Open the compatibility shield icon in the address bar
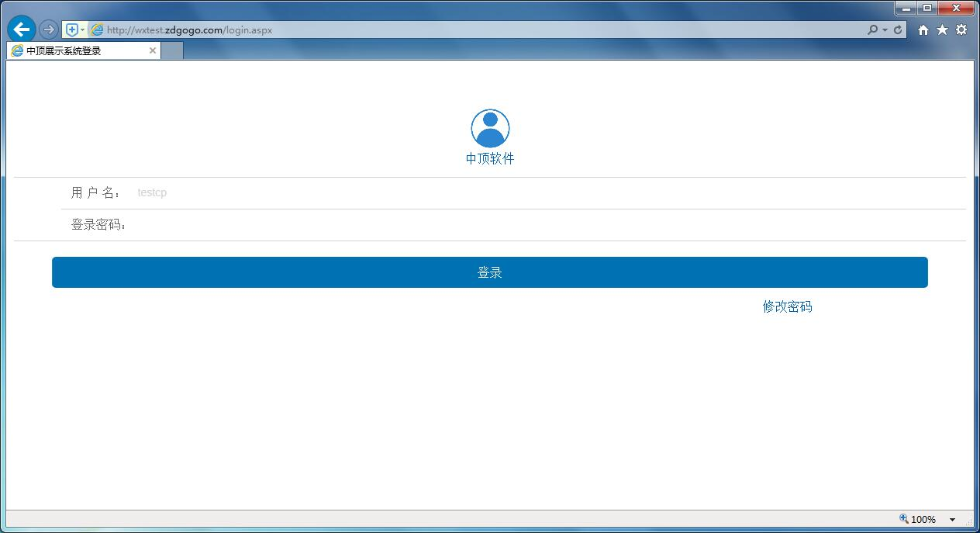The height and width of the screenshot is (533, 980). point(71,29)
